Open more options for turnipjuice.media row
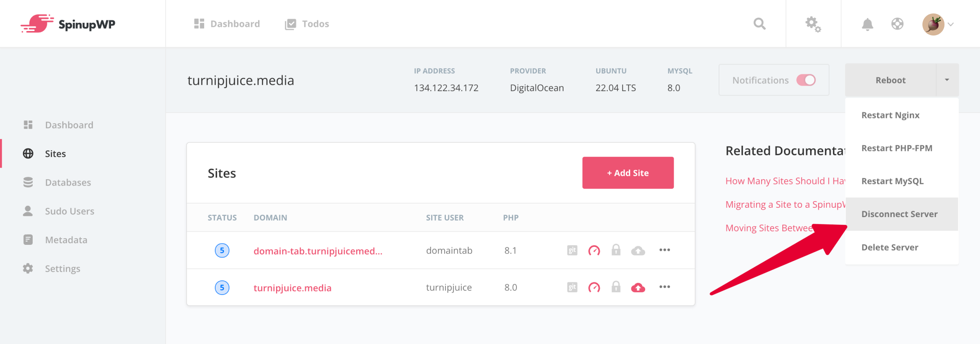The width and height of the screenshot is (980, 344). click(x=664, y=287)
